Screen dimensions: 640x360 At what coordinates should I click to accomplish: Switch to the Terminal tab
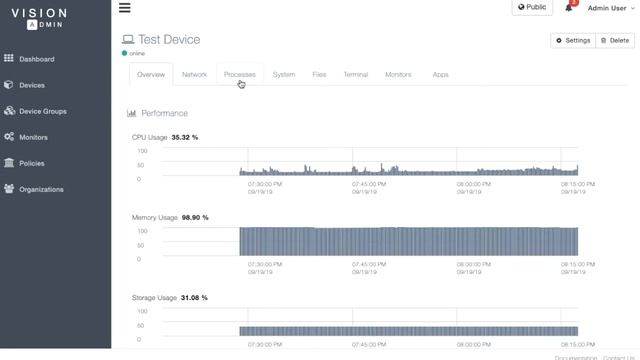click(356, 75)
